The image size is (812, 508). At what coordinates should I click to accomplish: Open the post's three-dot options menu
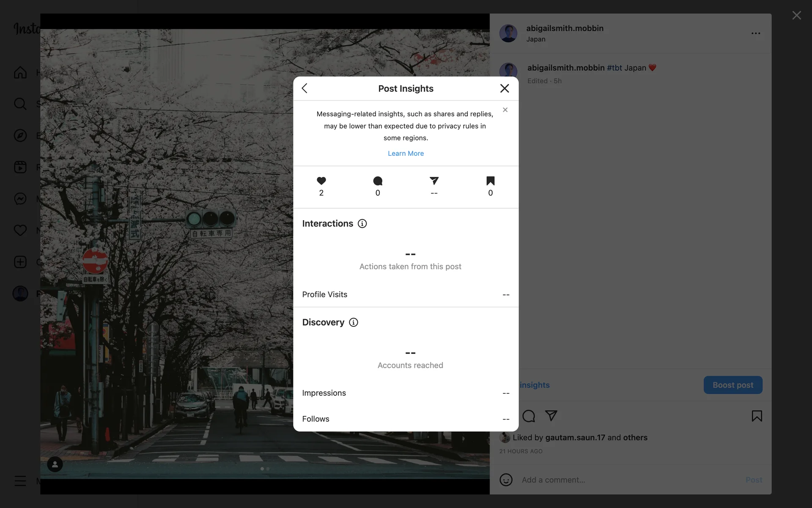click(x=755, y=33)
